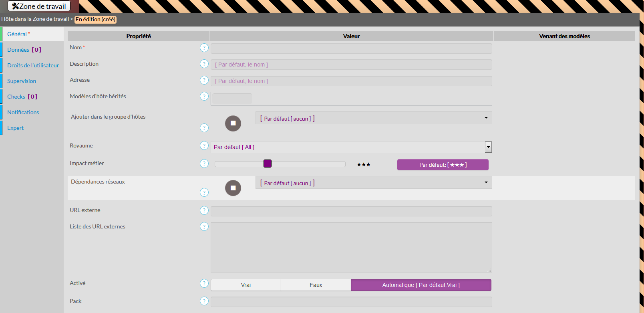Open the Notifications tab
The width and height of the screenshot is (644, 313).
pyautogui.click(x=23, y=112)
